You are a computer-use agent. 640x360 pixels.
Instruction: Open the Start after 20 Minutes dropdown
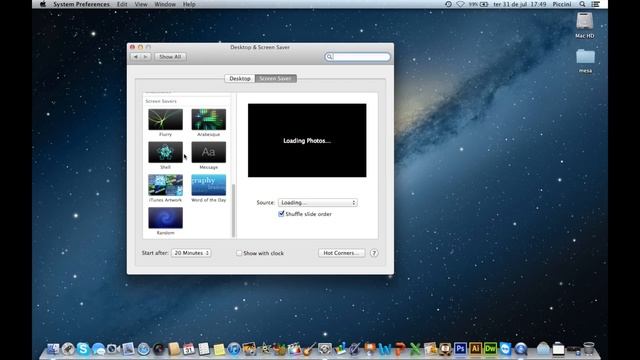tap(191, 253)
